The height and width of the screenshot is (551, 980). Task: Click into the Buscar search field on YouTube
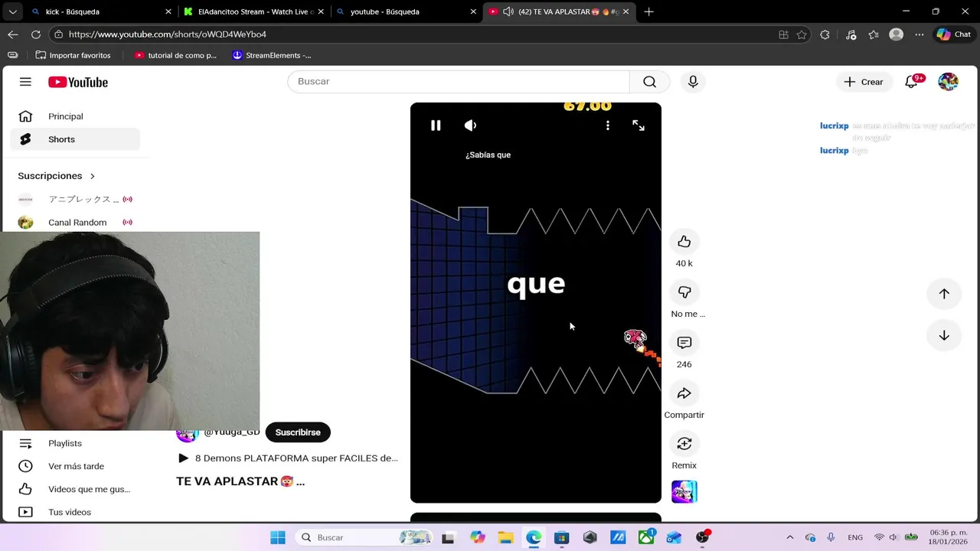(458, 81)
